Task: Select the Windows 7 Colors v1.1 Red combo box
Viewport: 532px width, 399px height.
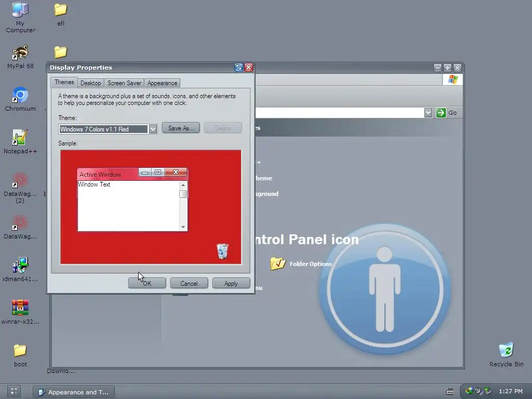Action: click(x=108, y=129)
